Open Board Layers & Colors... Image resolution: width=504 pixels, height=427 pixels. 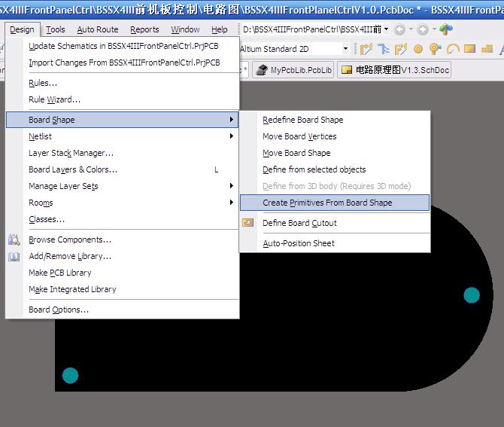coord(123,169)
